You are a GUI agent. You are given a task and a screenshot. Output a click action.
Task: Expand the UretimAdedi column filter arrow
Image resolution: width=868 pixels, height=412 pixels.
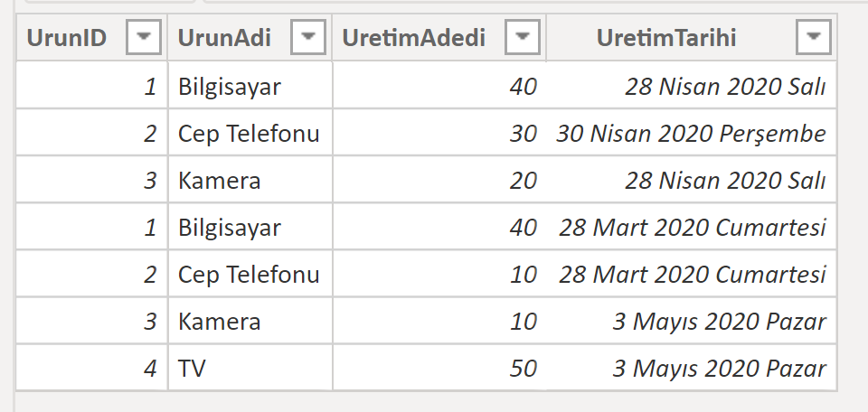point(522,37)
